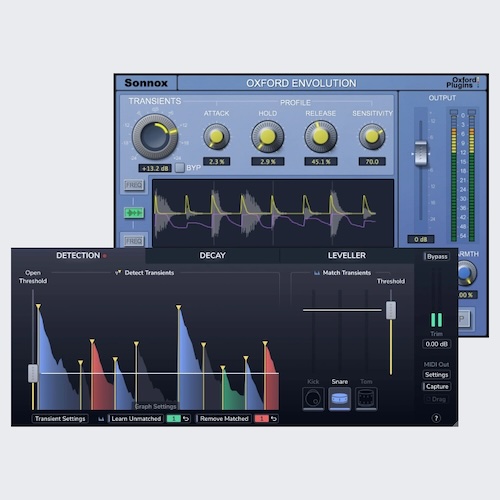This screenshot has height=500, width=500.
Task: Click the Remove Matched button
Action: pyautogui.click(x=224, y=419)
